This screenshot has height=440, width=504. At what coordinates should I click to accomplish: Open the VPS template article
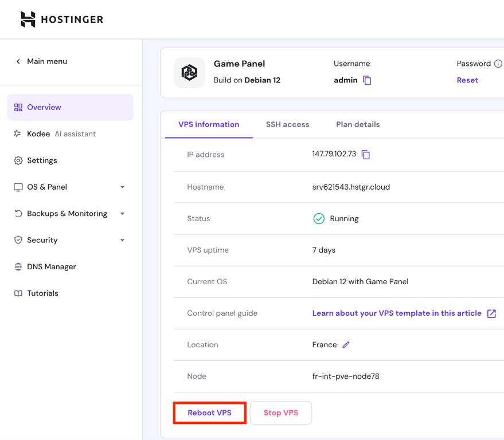pos(396,313)
